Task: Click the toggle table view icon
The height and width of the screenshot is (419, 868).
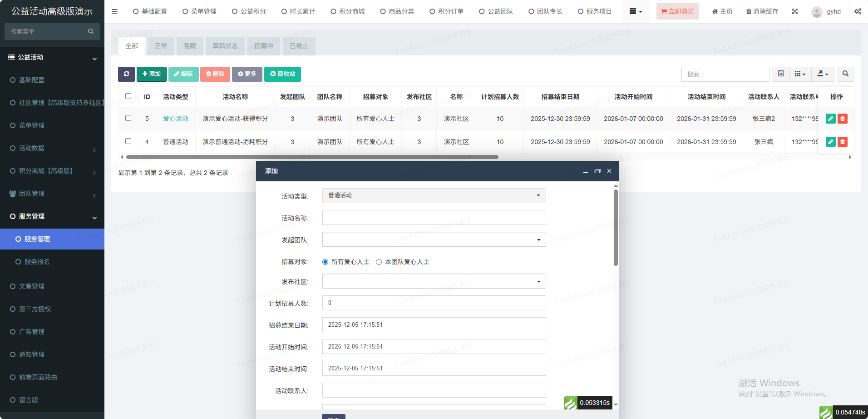Action: [780, 74]
